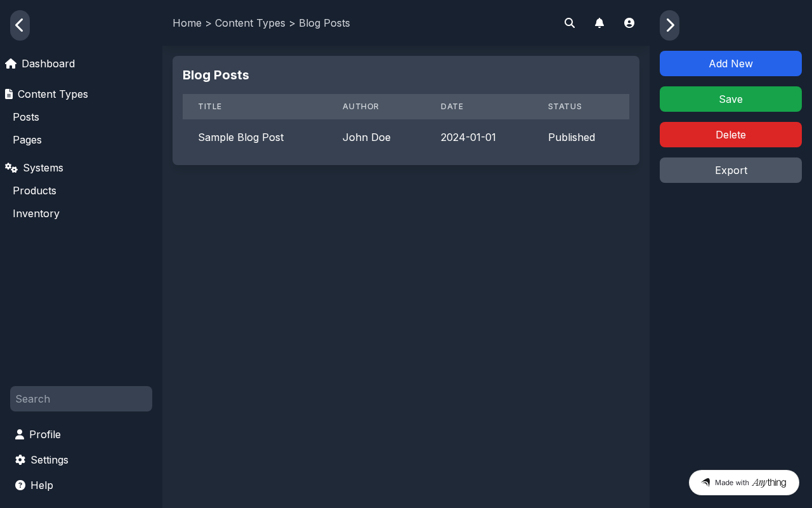Open the user account avatar icon

click(629, 23)
